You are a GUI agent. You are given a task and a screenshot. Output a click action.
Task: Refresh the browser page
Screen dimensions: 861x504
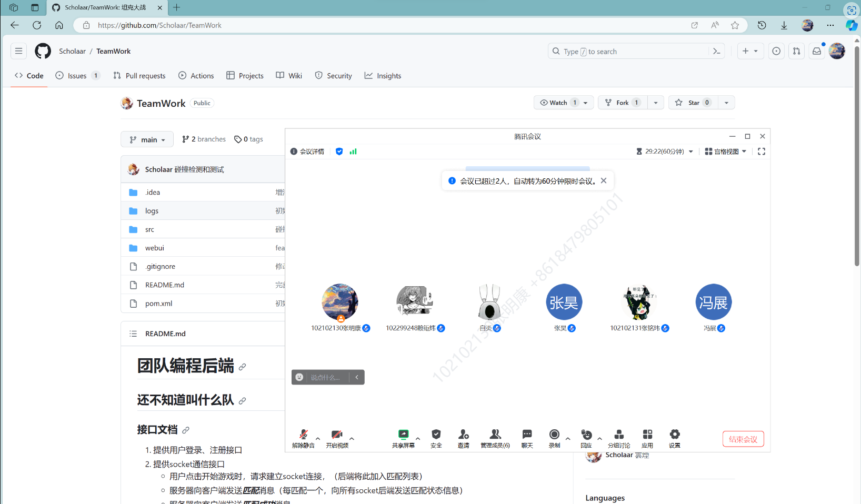tap(37, 25)
